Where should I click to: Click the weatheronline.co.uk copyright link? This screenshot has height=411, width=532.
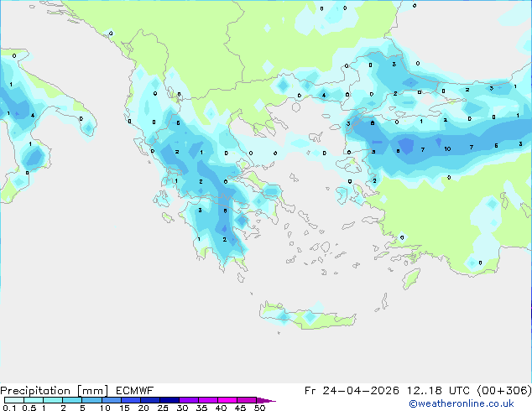462,403
